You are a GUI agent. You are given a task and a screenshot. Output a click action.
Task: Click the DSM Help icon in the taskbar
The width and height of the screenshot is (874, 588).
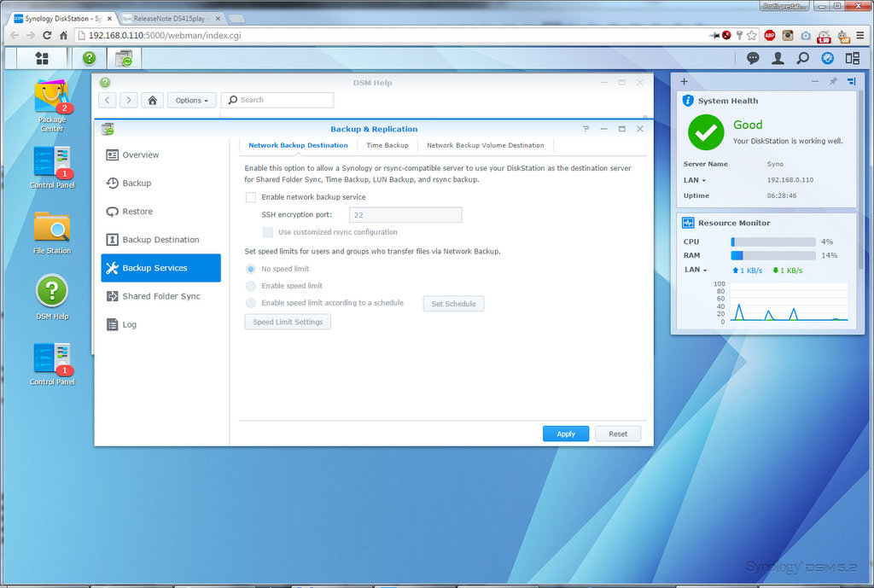point(89,58)
